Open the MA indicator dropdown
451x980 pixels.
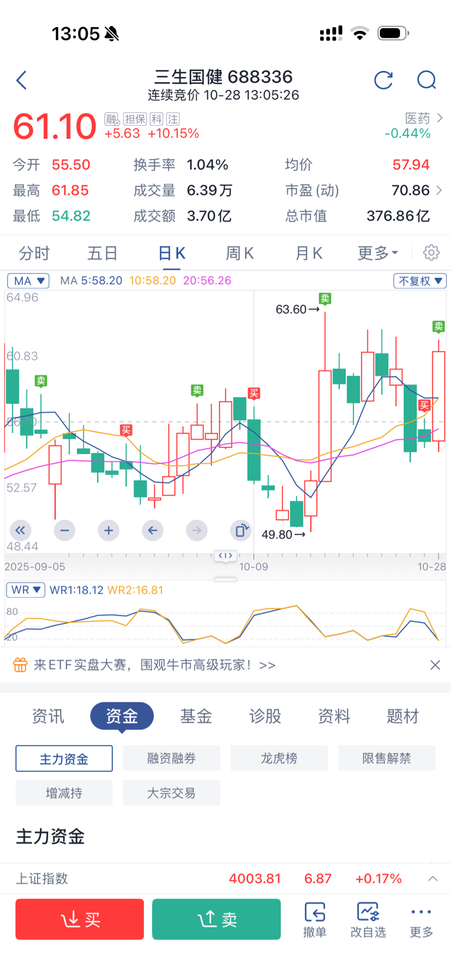[28, 281]
